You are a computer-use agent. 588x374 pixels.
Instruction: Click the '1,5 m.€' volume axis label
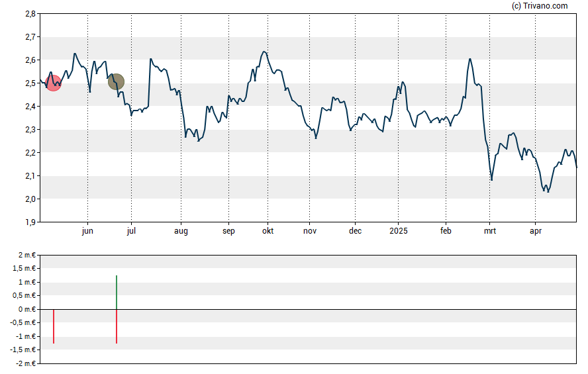coord(24,268)
